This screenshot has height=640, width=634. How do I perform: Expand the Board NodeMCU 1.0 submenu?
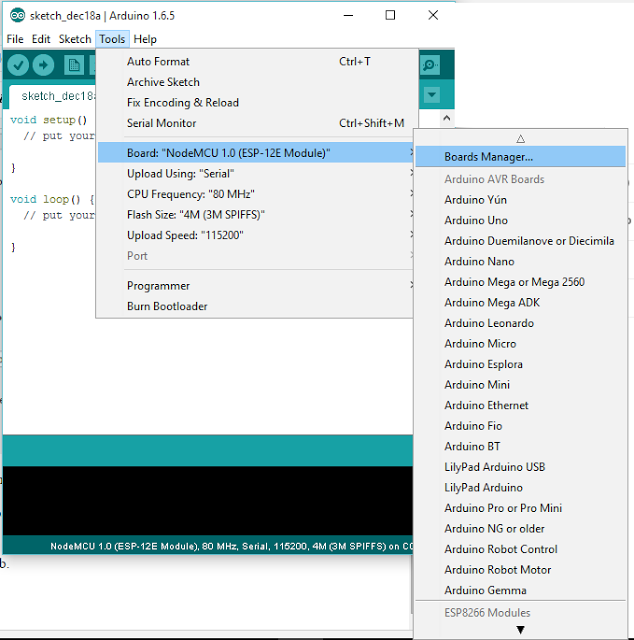point(255,153)
